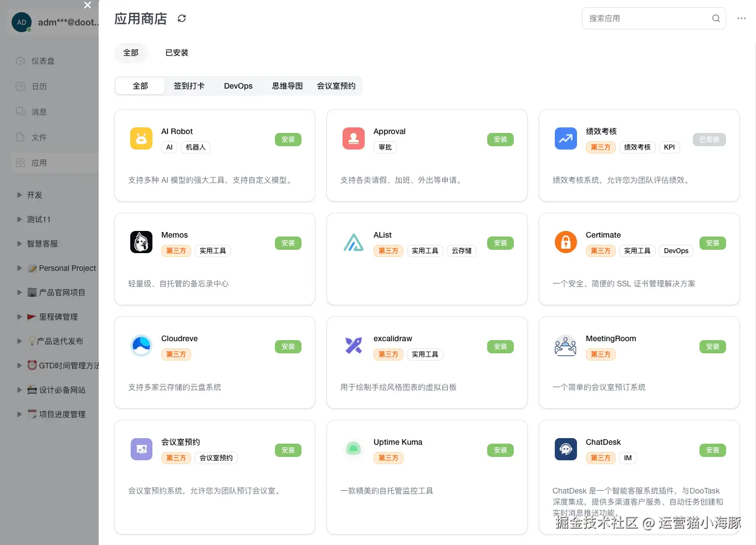The height and width of the screenshot is (545, 756).
Task: Close the app store panel with X
Action: click(x=88, y=5)
